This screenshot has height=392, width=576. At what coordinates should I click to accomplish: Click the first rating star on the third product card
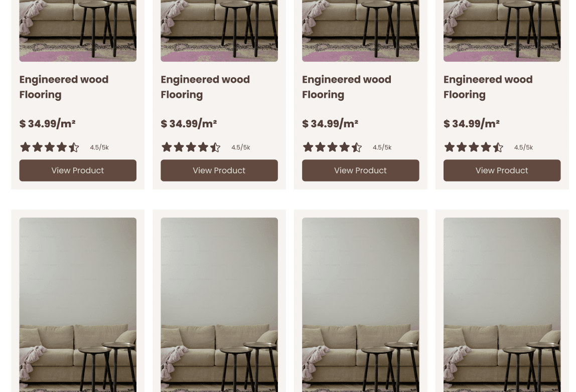coord(308,147)
